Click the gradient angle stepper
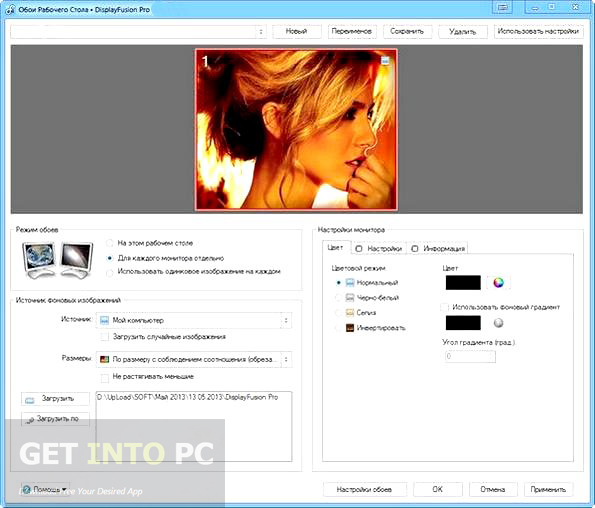Image resolution: width=595 pixels, height=508 pixels. [492, 356]
